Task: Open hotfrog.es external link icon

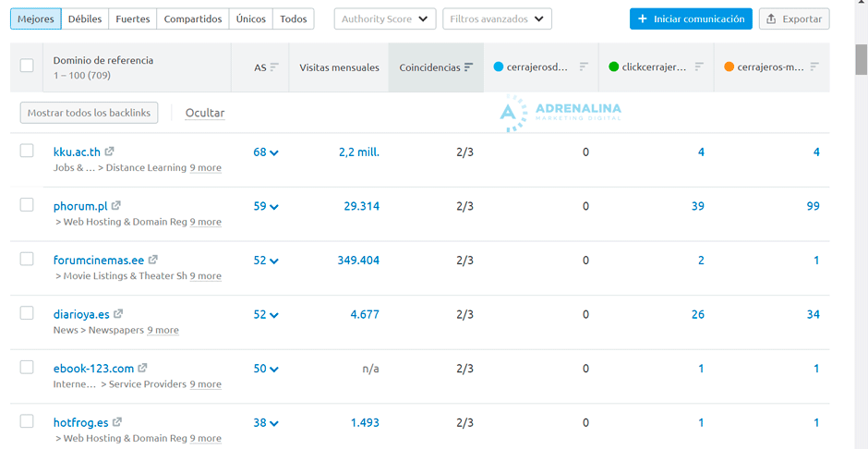Action: [x=117, y=422]
